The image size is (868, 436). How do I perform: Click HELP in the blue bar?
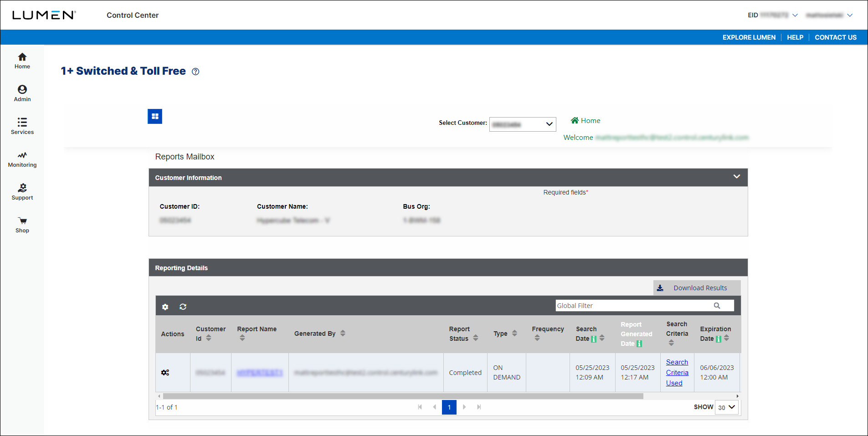coord(795,37)
